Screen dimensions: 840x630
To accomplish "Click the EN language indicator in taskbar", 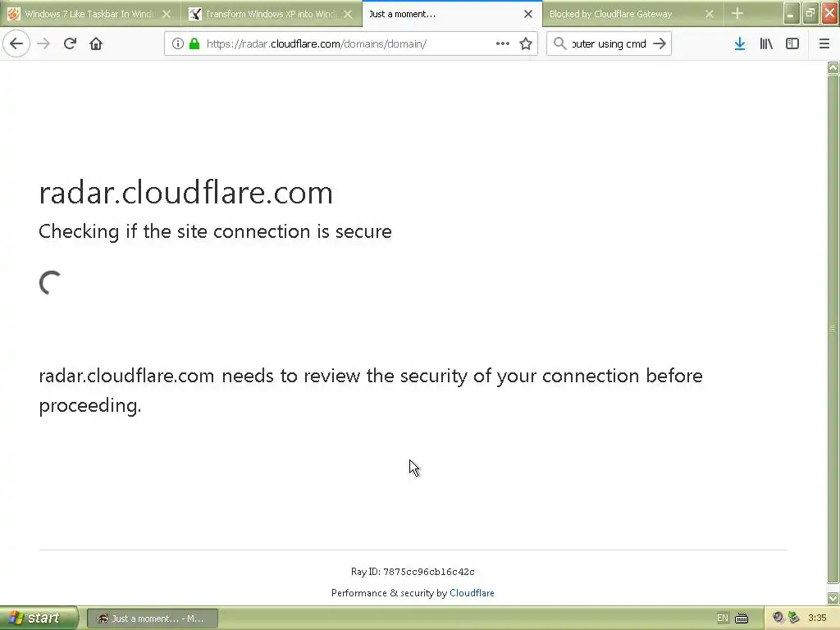I will coord(723,619).
